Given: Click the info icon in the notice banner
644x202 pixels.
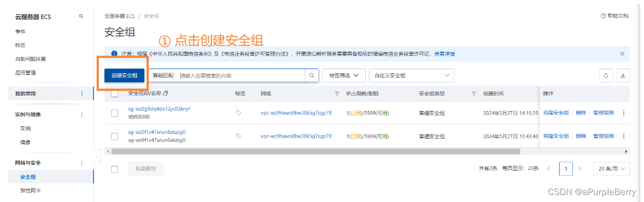Looking at the screenshot, I should click(114, 54).
